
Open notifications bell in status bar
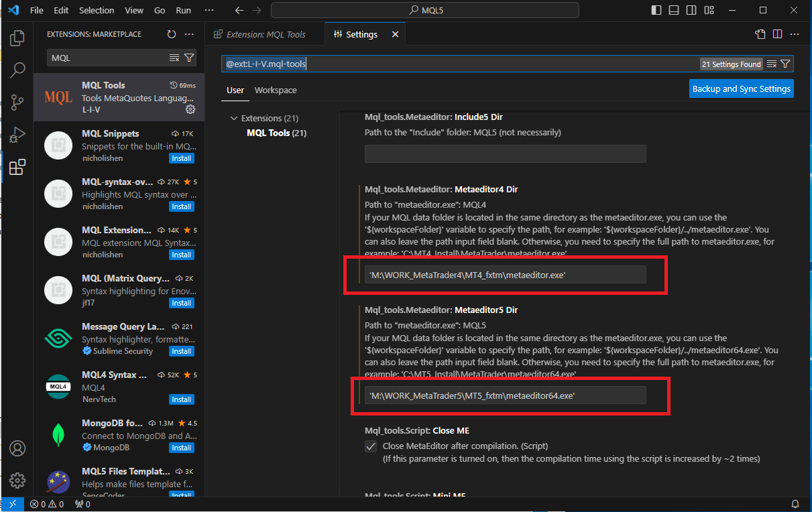click(795, 504)
